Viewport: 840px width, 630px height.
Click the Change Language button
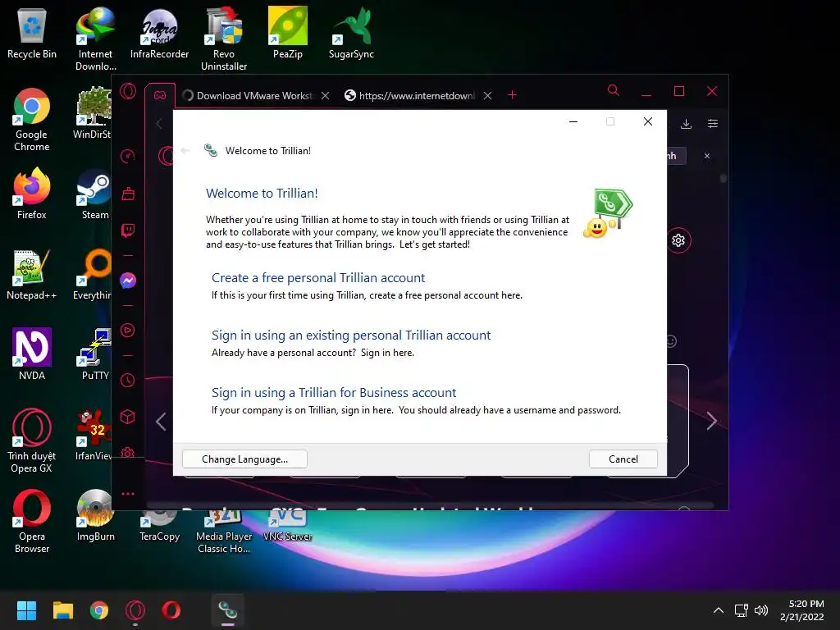coord(244,459)
